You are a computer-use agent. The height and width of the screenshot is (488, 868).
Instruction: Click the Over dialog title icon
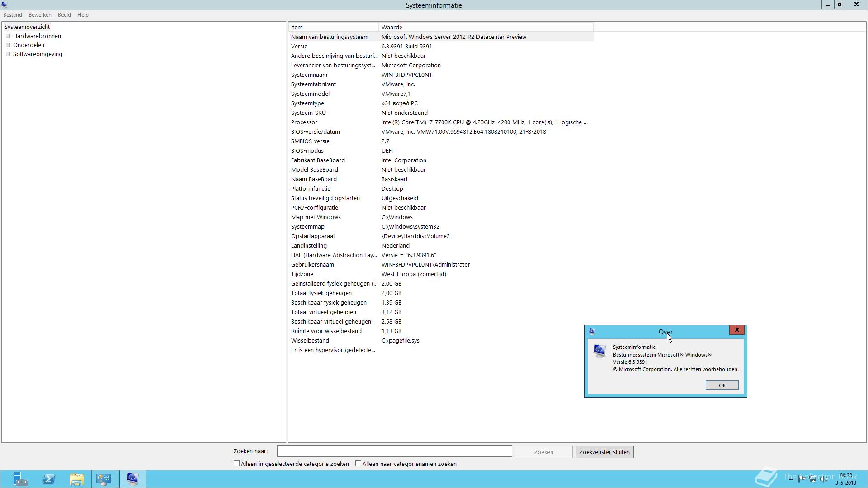point(592,332)
